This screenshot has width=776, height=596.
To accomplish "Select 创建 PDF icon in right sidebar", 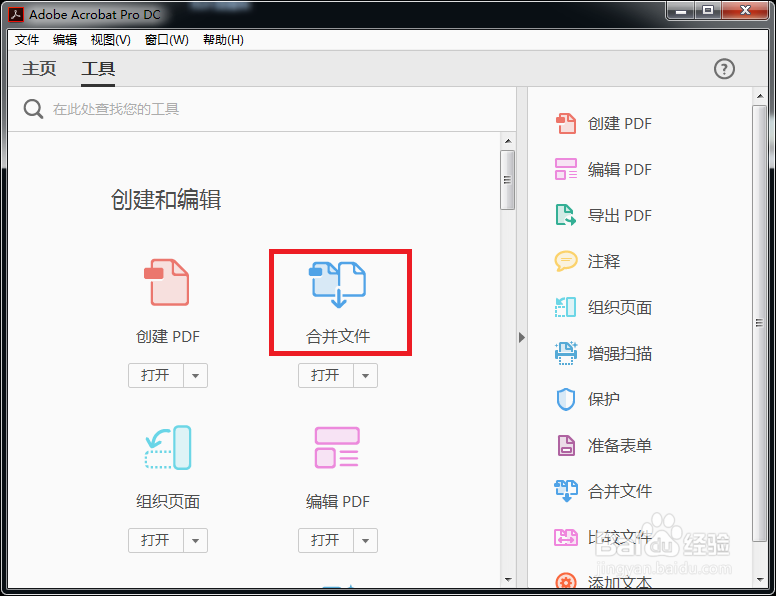I will (566, 124).
